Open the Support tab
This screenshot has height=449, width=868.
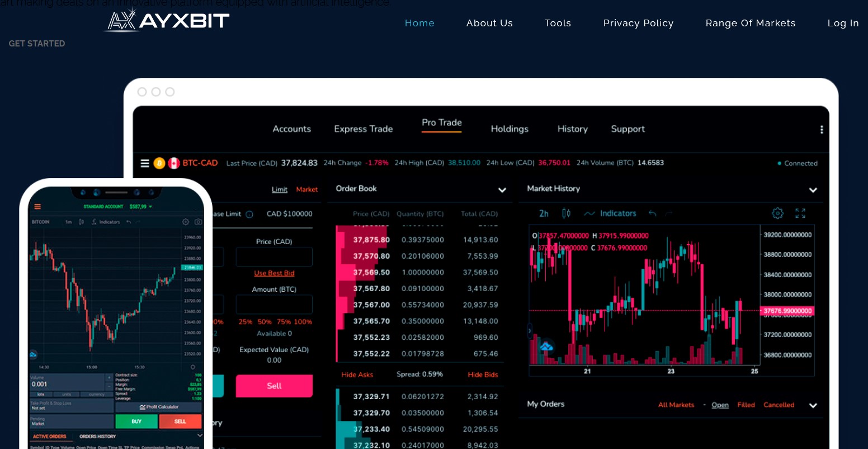(x=628, y=129)
